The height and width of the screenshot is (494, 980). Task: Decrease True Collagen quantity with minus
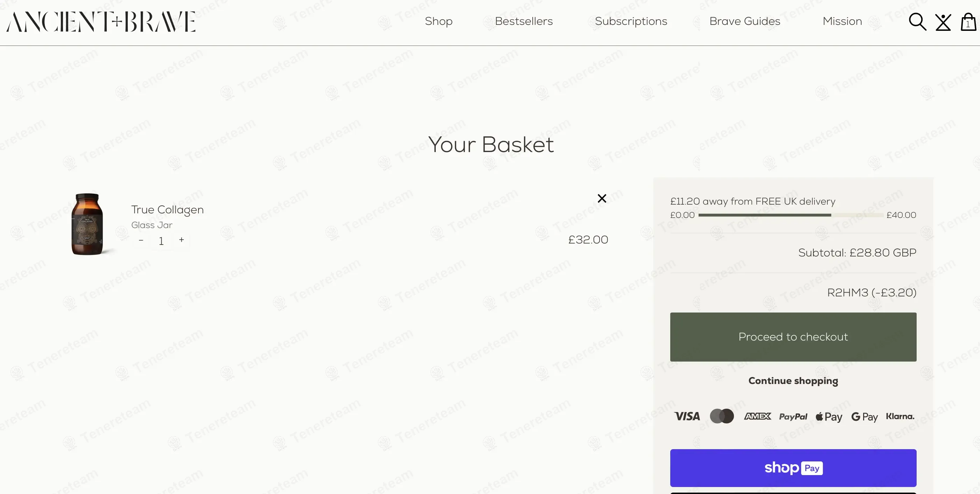141,240
